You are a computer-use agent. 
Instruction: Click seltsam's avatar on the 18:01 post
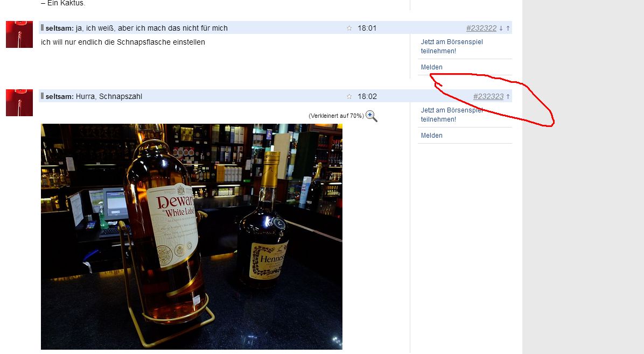(19, 34)
